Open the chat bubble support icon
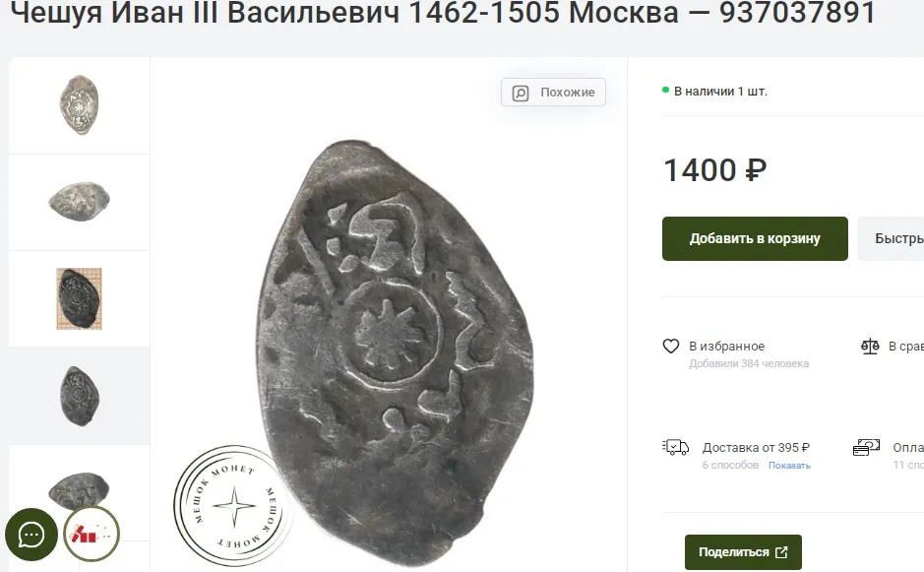The image size is (924, 572). pos(31,535)
